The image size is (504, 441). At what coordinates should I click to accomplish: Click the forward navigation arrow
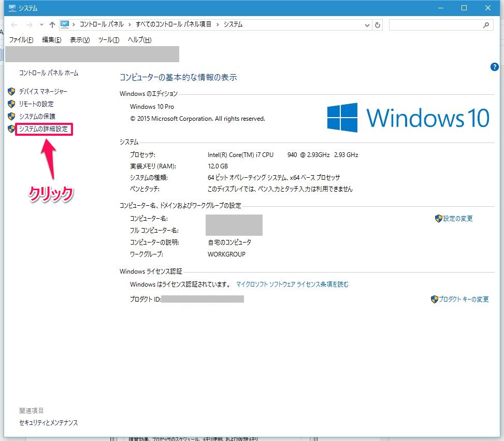point(29,25)
